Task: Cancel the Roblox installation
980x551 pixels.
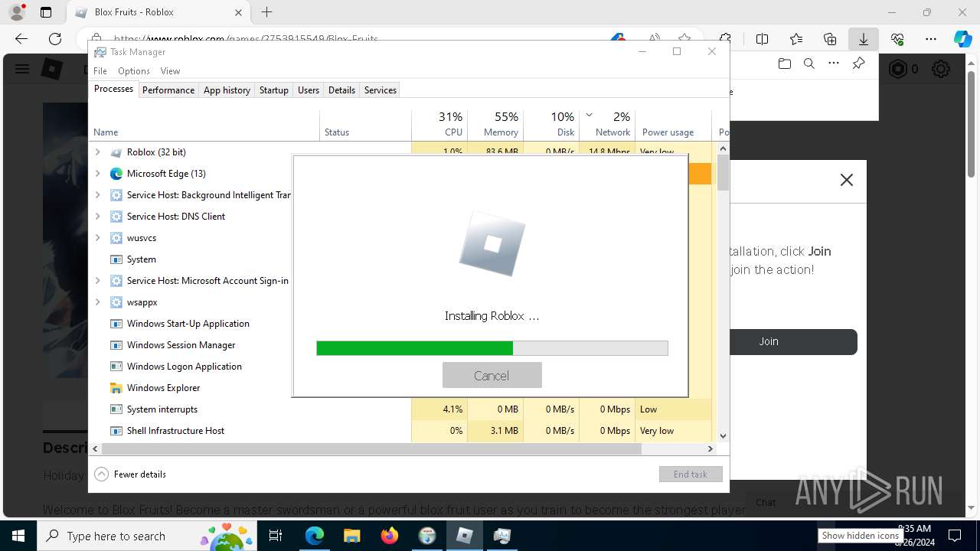Action: (x=492, y=376)
